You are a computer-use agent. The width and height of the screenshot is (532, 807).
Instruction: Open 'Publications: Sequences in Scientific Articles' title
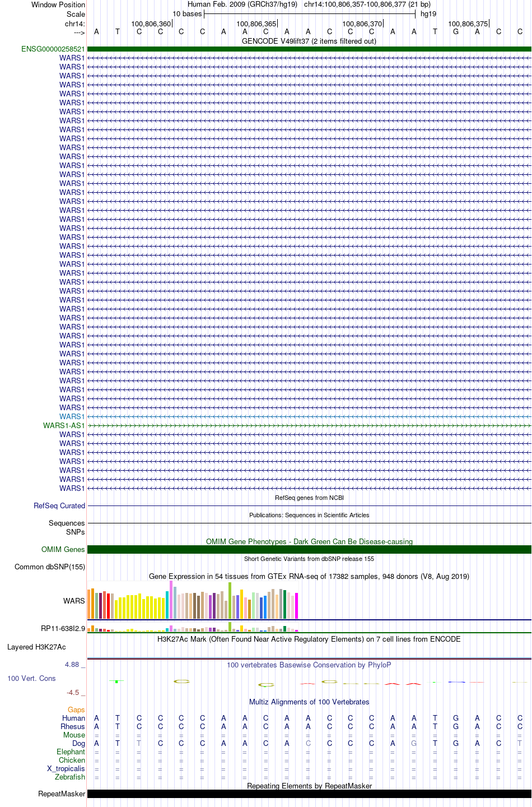pos(309,515)
